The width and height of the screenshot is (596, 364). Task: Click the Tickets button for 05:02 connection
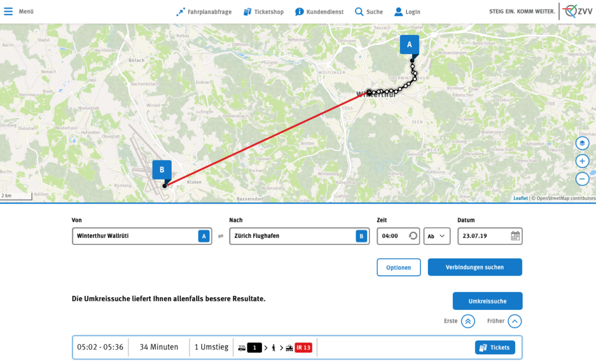(x=495, y=347)
